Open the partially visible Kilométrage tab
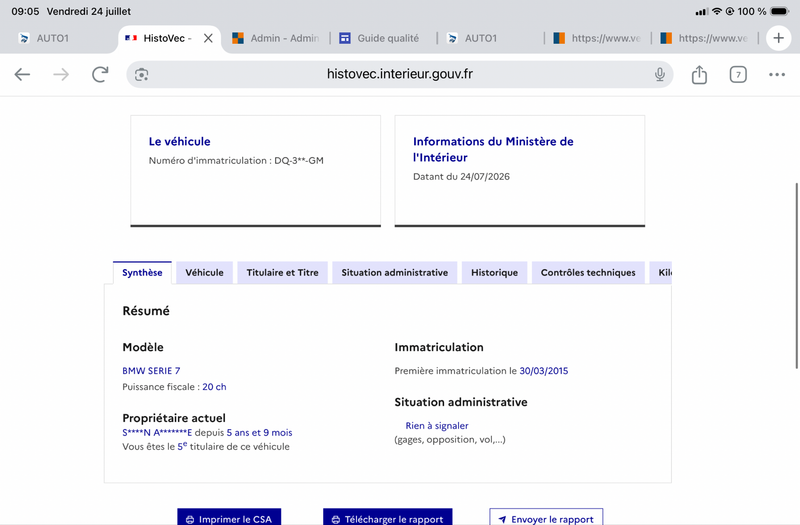 661,272
